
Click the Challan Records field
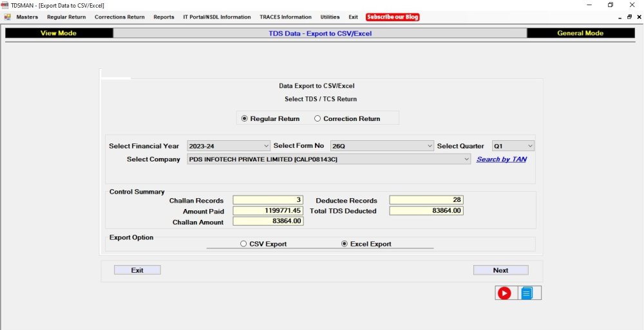(268, 200)
